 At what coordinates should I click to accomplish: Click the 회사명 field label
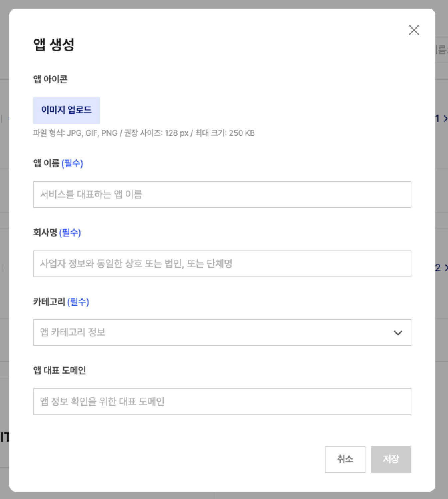(x=45, y=233)
